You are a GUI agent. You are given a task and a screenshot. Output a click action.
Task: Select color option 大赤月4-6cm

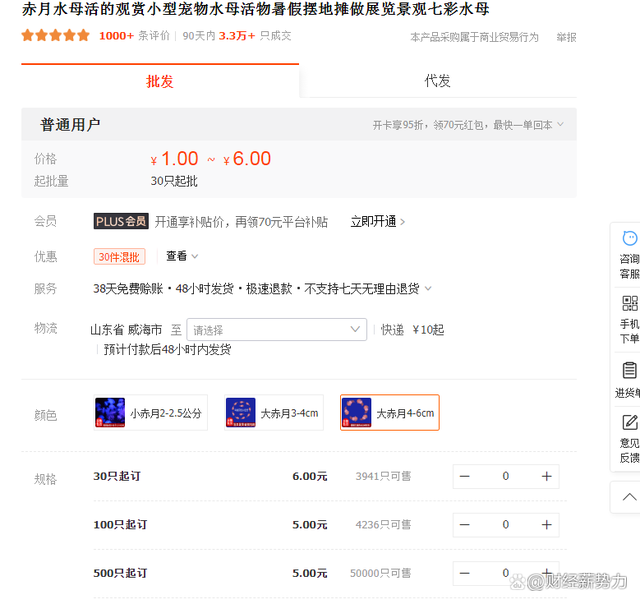tap(390, 413)
